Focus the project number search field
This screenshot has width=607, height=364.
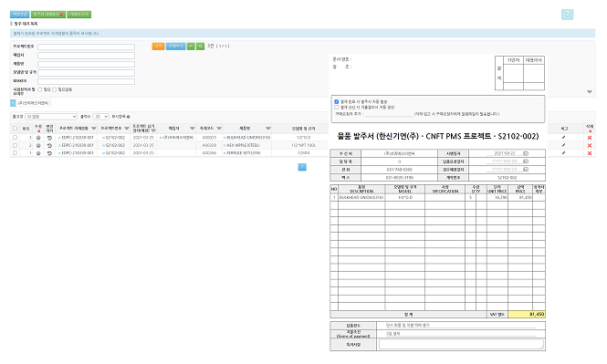[86, 47]
